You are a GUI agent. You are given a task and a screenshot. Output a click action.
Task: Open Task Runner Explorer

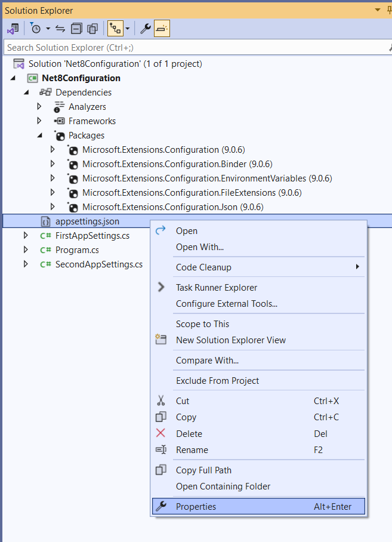click(258, 287)
